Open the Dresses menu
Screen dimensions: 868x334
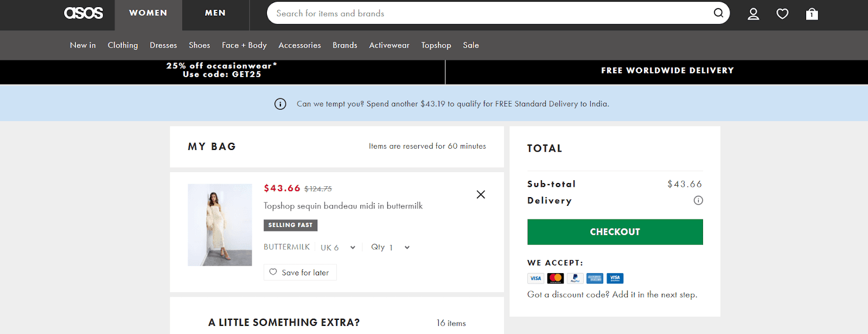pyautogui.click(x=163, y=45)
